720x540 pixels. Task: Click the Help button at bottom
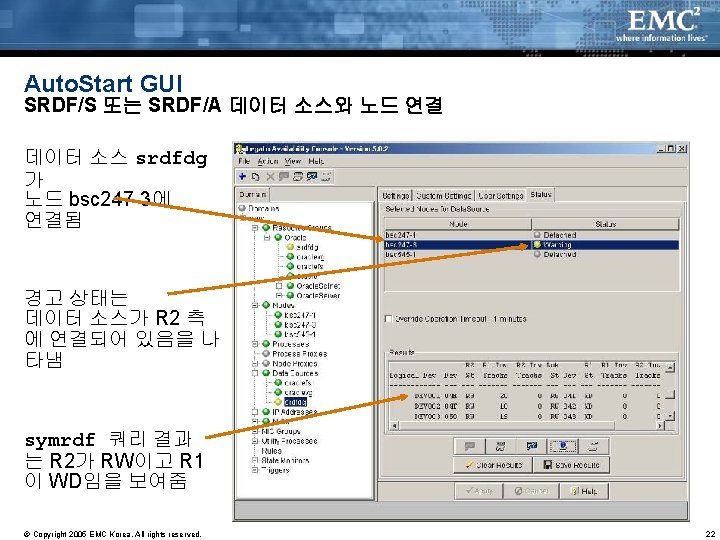click(584, 491)
